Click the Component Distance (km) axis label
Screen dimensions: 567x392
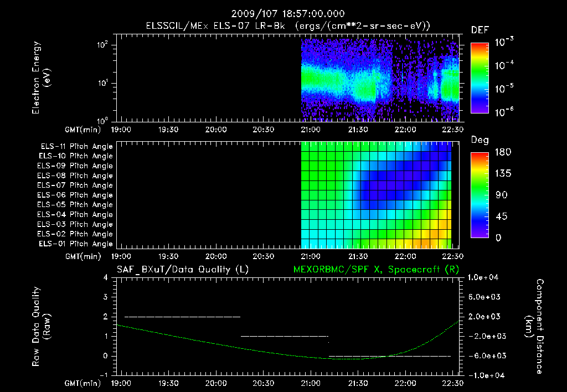coord(534,327)
